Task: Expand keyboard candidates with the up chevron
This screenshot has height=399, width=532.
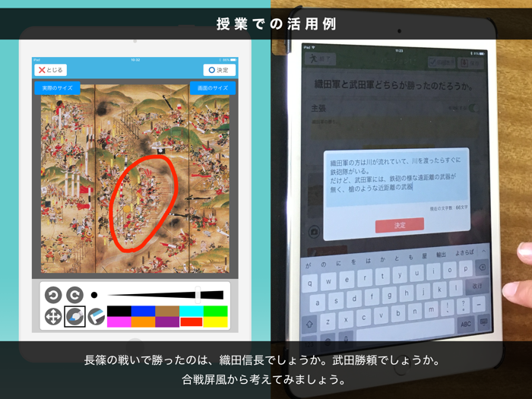Action: click(483, 252)
